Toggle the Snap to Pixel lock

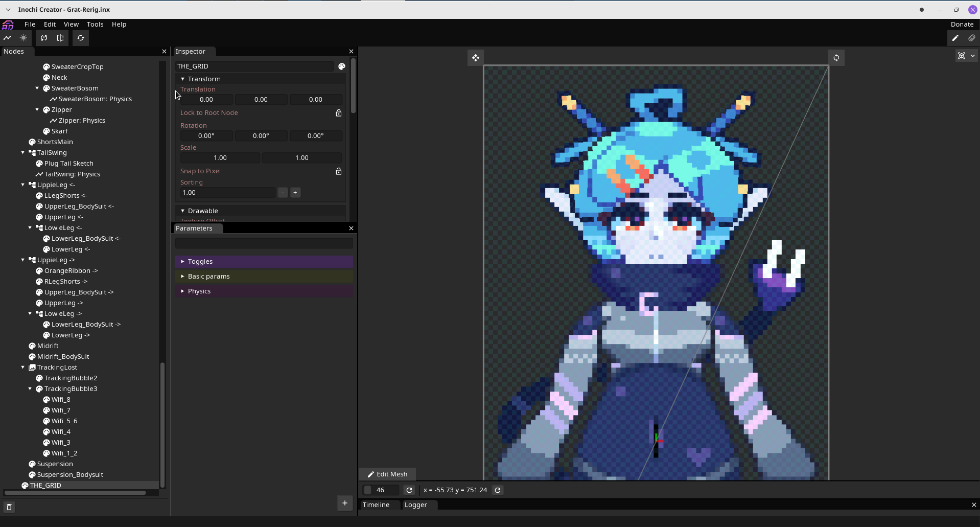pyautogui.click(x=338, y=171)
